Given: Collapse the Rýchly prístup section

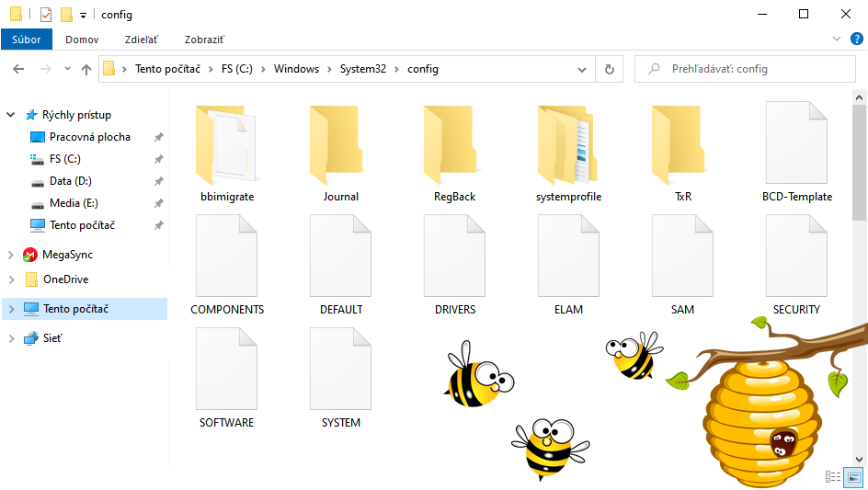Looking at the screenshot, I should pos(11,115).
